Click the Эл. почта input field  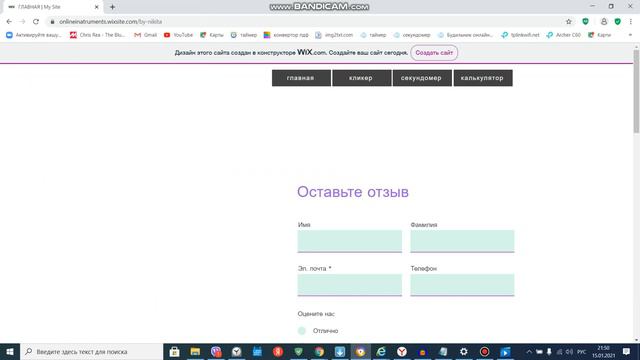(x=350, y=284)
